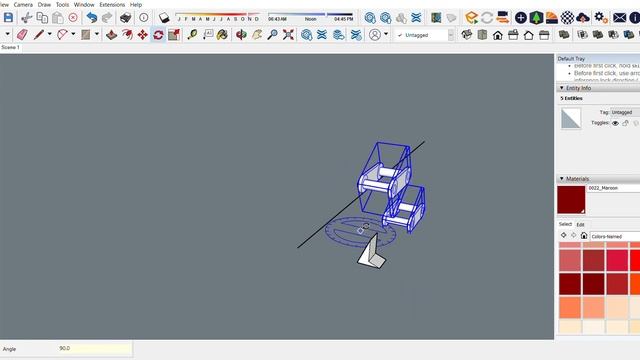Click the materials home button
Screen dimensions: 640x360
click(x=584, y=236)
